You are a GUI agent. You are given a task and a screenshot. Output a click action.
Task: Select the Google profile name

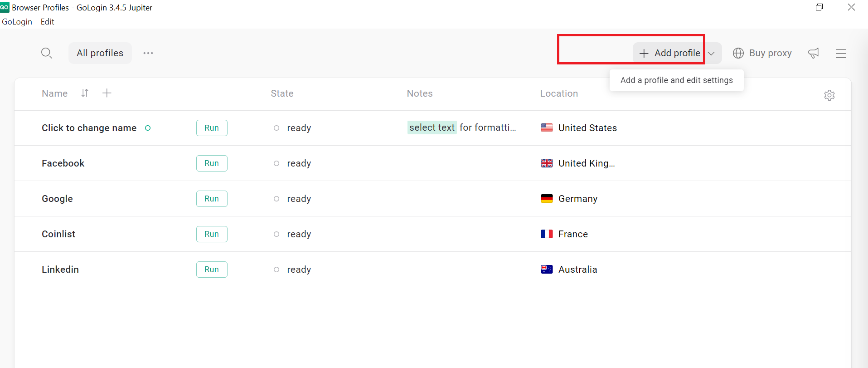(x=57, y=199)
